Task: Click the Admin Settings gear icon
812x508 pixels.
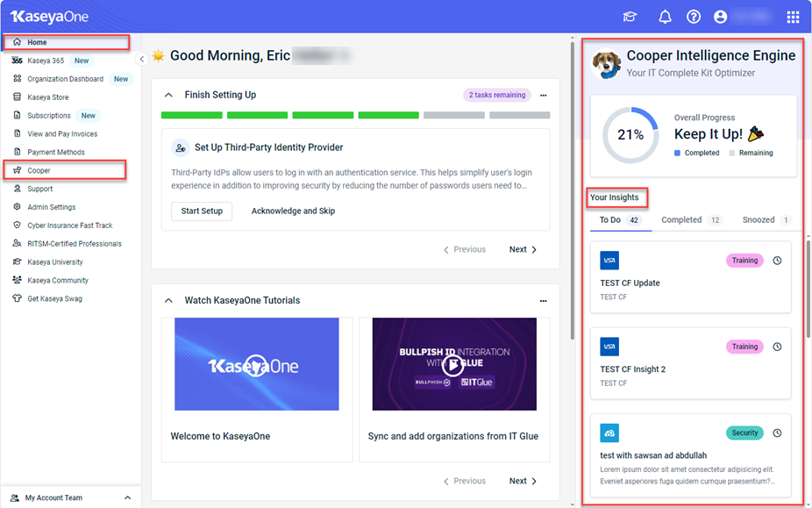Action: 17,207
